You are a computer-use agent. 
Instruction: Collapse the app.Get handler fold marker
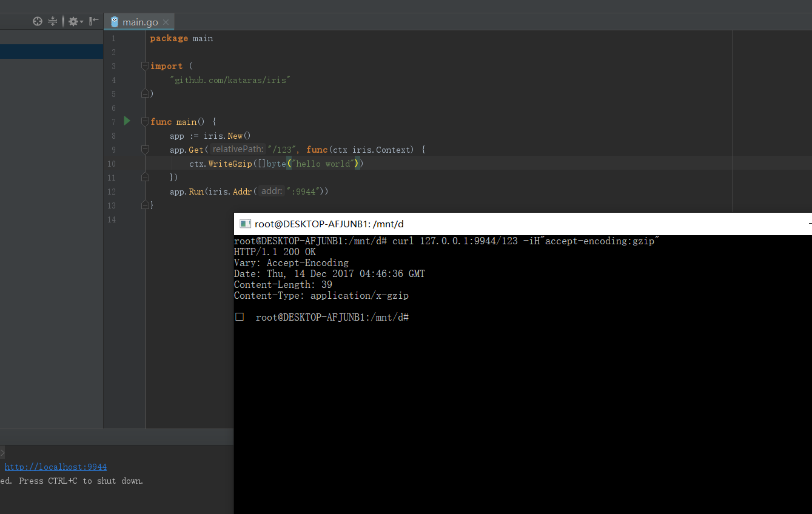144,149
